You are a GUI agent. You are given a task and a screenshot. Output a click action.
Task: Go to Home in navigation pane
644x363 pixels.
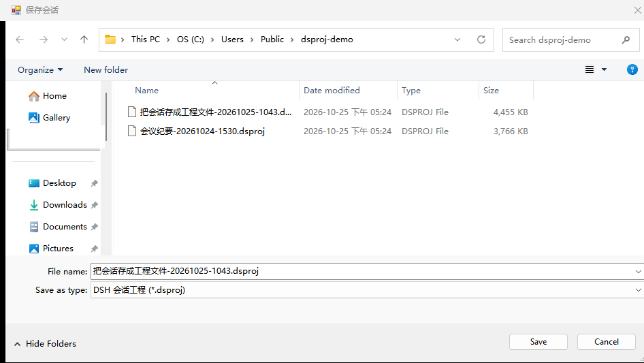click(47, 96)
